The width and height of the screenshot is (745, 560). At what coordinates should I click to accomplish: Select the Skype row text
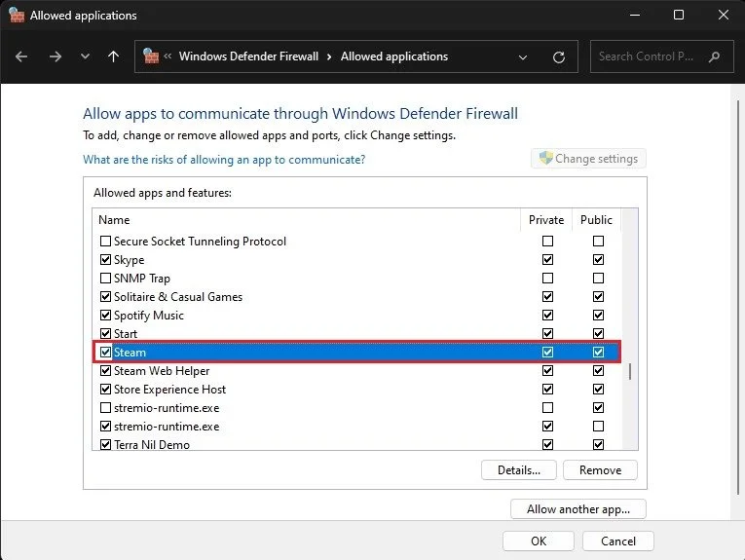(x=130, y=260)
